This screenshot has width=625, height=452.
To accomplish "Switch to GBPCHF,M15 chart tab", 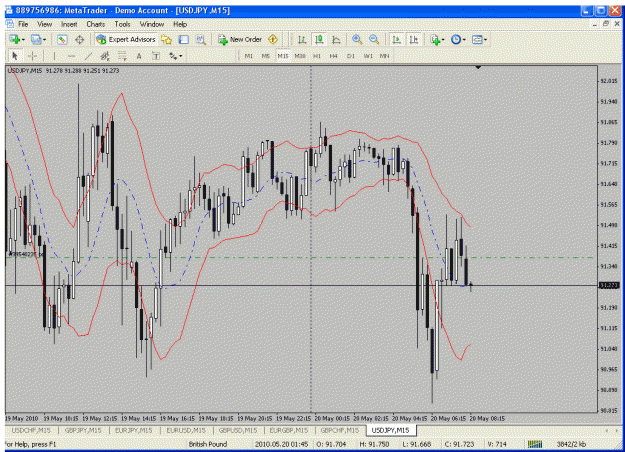I will coord(340,430).
